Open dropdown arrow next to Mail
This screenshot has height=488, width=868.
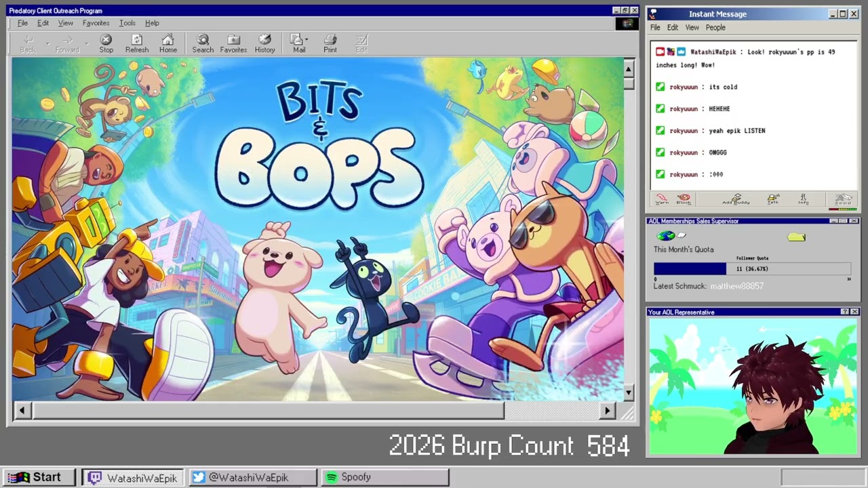click(x=307, y=39)
